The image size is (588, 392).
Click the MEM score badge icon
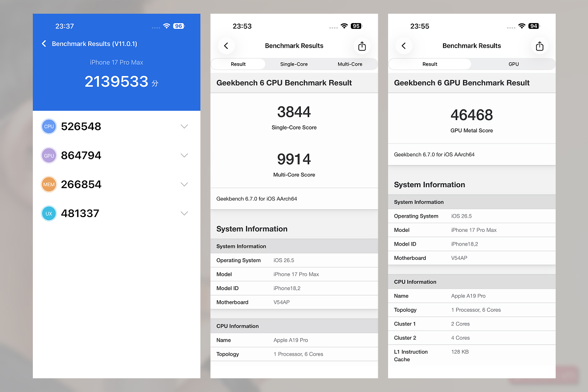pos(49,184)
